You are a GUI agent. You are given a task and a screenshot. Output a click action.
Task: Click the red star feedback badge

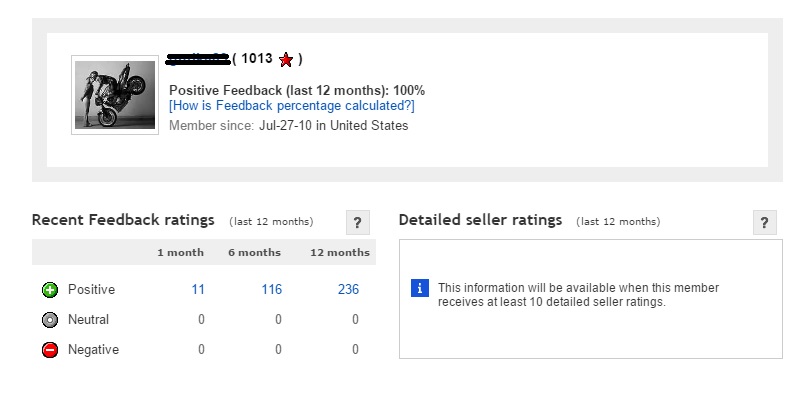(286, 60)
